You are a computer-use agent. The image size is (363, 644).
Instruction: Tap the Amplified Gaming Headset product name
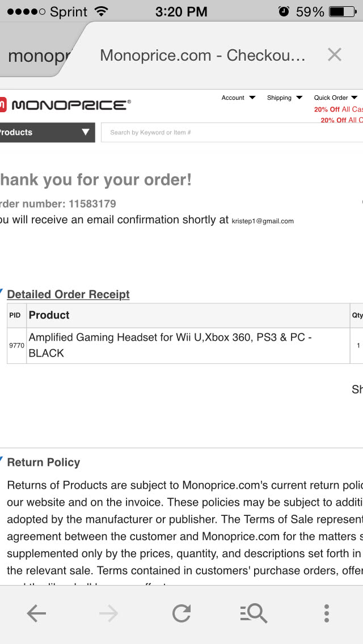(170, 345)
